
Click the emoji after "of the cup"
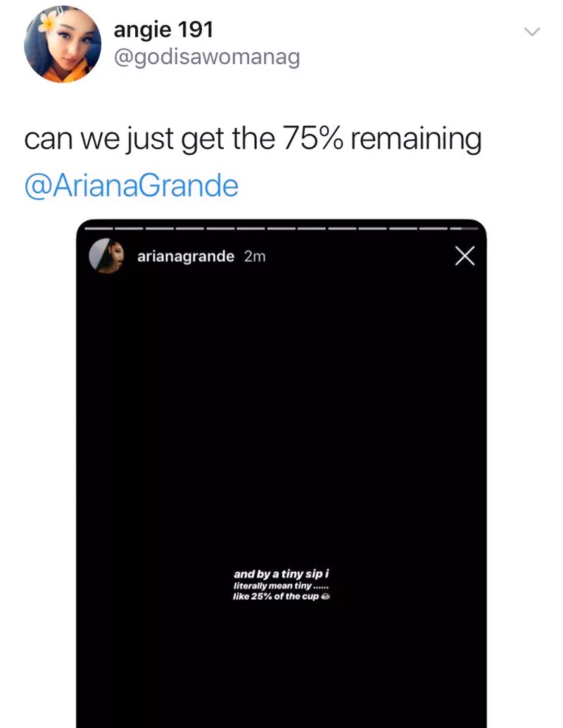click(x=325, y=596)
